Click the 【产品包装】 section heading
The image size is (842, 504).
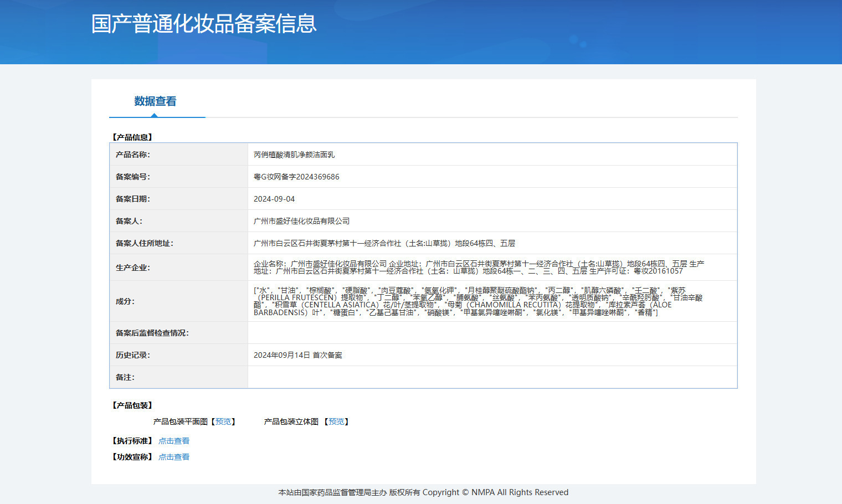(x=132, y=405)
